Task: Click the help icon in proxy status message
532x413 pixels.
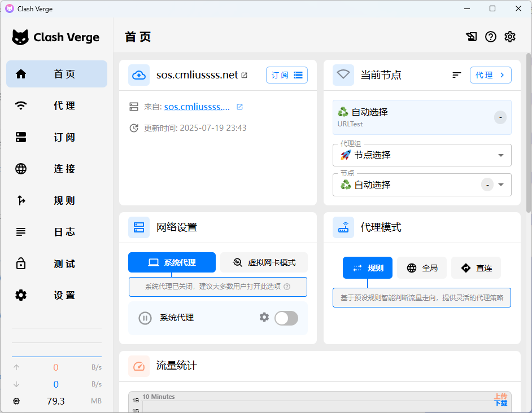Action: 287,287
